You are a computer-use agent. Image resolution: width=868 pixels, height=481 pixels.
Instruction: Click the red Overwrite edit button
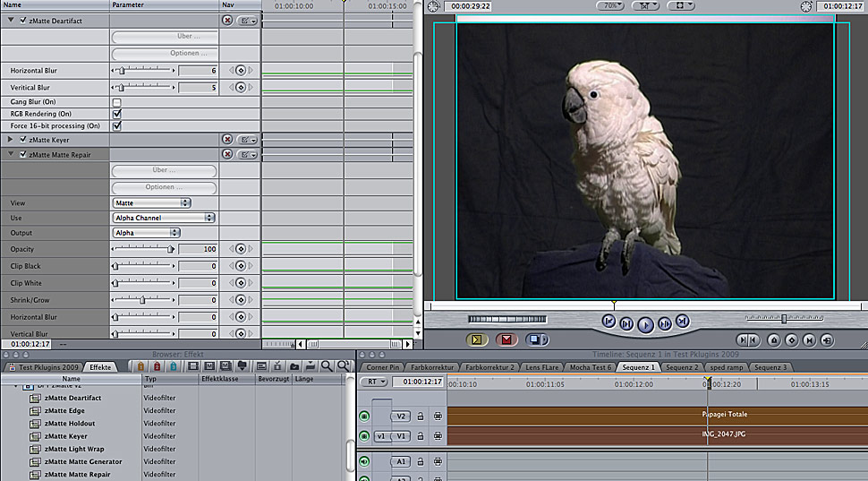pos(506,339)
